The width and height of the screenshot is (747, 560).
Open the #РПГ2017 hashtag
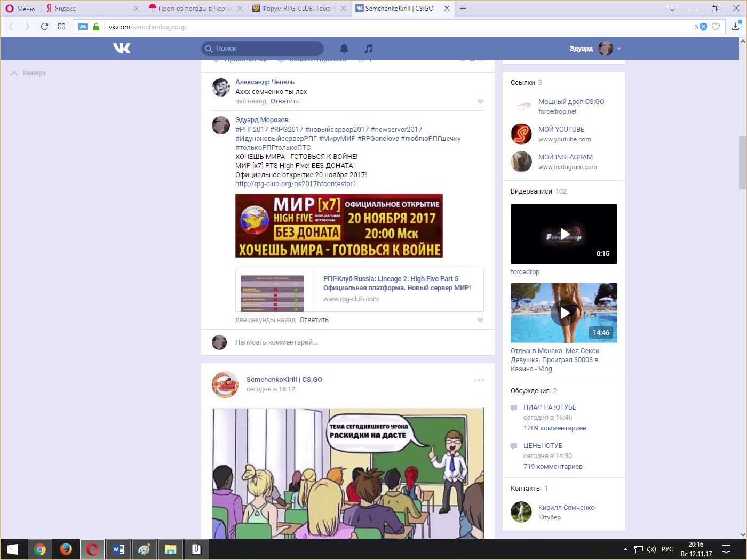click(252, 130)
